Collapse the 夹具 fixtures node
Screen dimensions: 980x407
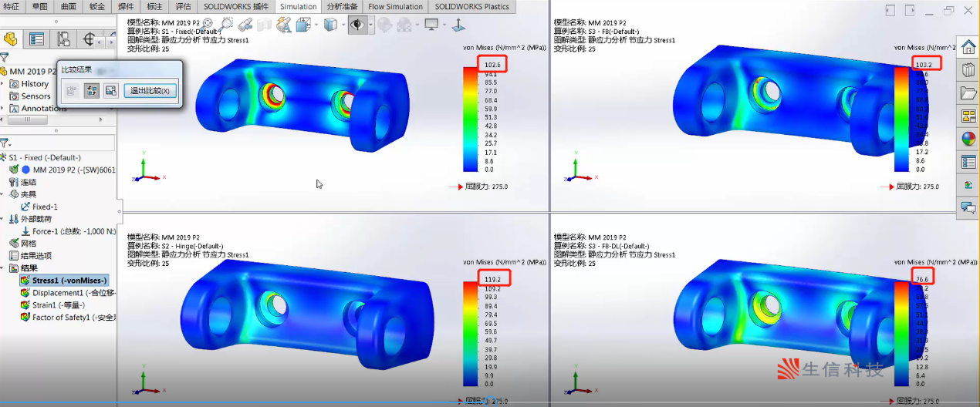3,194
